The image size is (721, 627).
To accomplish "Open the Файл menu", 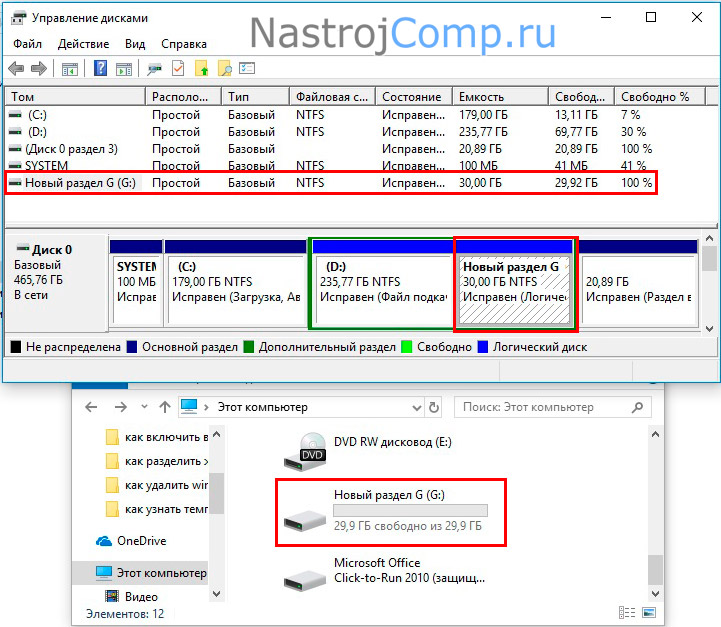I will (x=27, y=44).
